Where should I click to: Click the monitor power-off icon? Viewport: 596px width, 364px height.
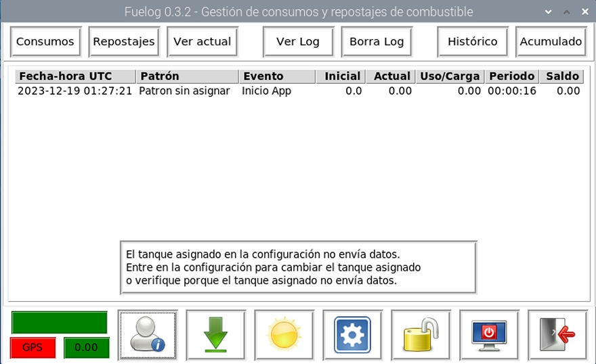[489, 334]
